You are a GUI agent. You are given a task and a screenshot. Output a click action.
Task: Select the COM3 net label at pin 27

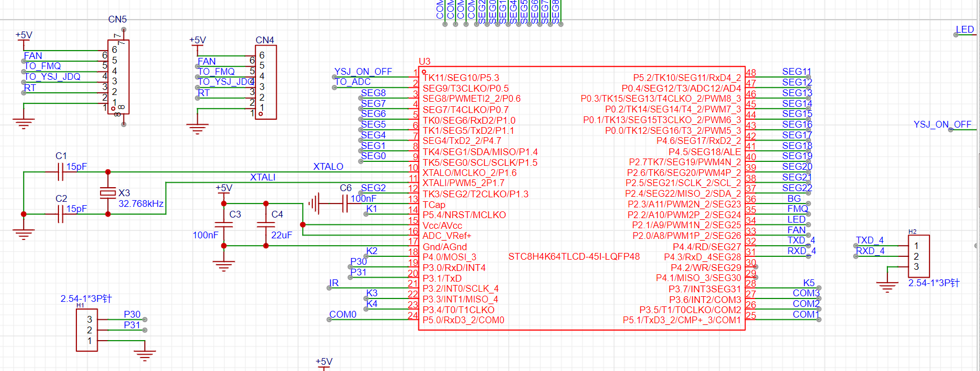click(806, 293)
